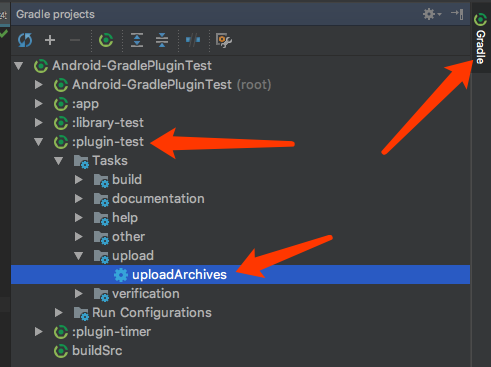Click the Tasks folder icon
Image resolution: width=491 pixels, height=367 pixels.
(x=81, y=161)
